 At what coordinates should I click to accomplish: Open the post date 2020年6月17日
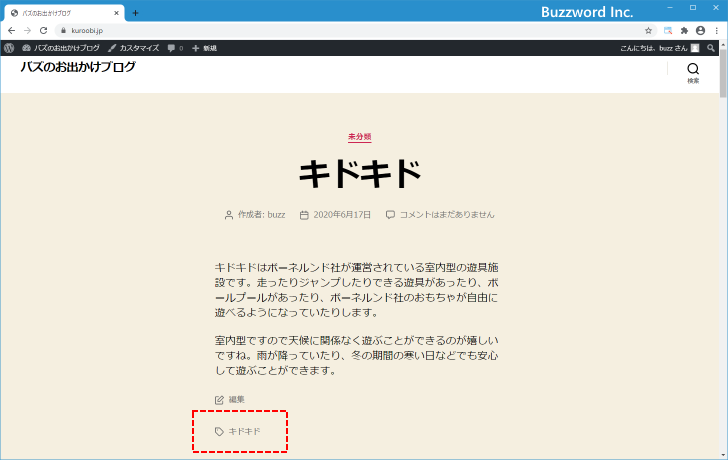342,215
